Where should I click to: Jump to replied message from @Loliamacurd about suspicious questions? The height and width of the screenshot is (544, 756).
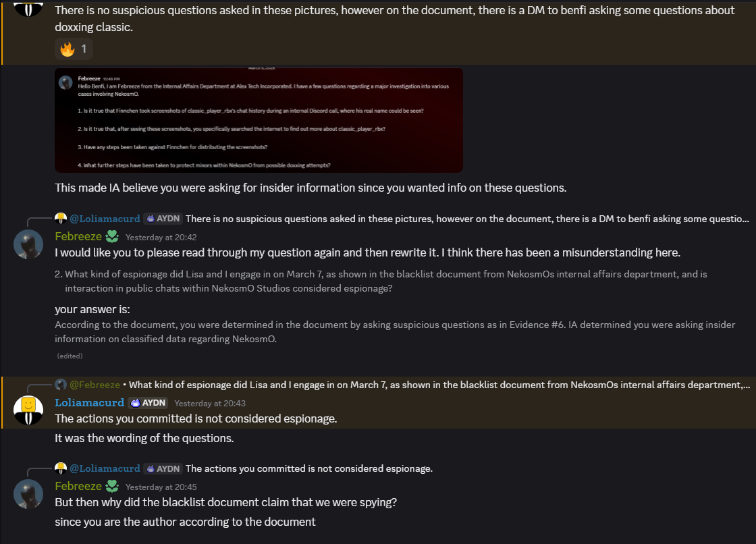click(466, 219)
